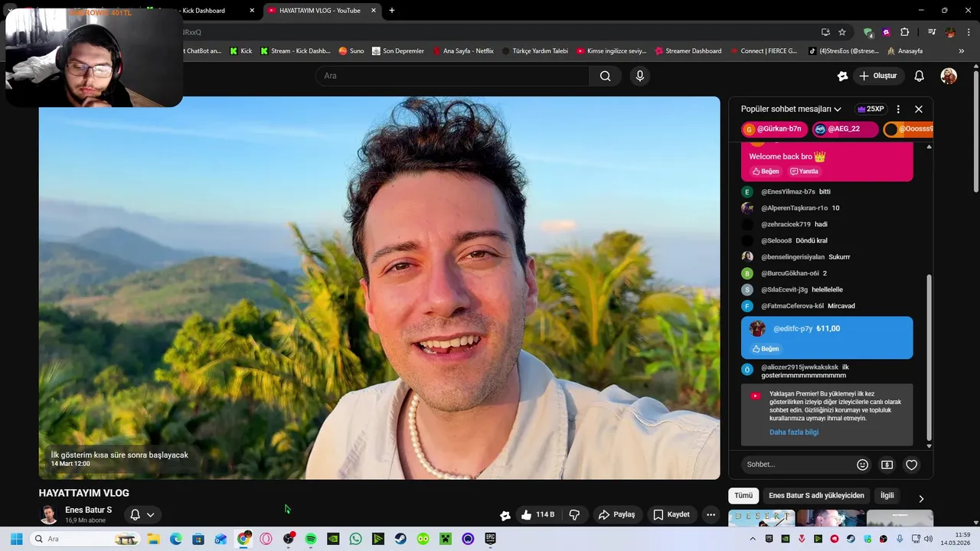Open the YouTube account avatar menu

(949, 76)
